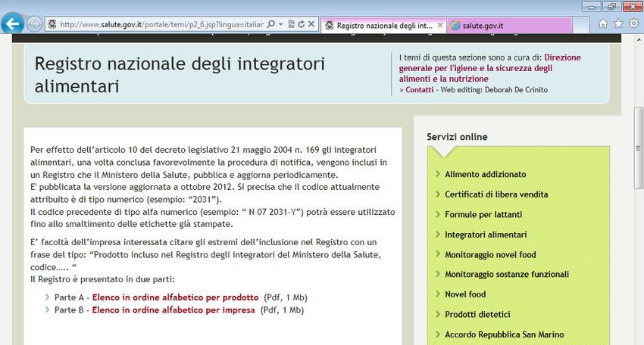The height and width of the screenshot is (345, 644).
Task: Click the Compatibility View icon
Action: point(292,24)
